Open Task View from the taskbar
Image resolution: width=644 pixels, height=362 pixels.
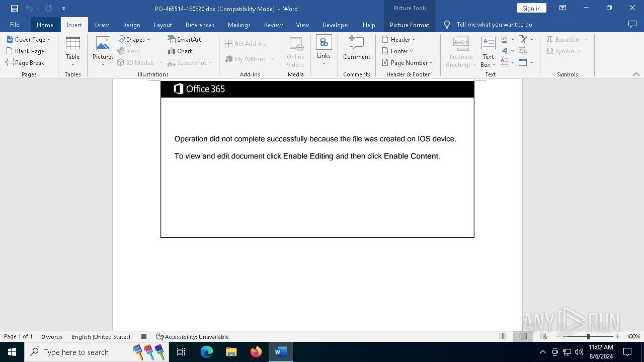(181, 352)
